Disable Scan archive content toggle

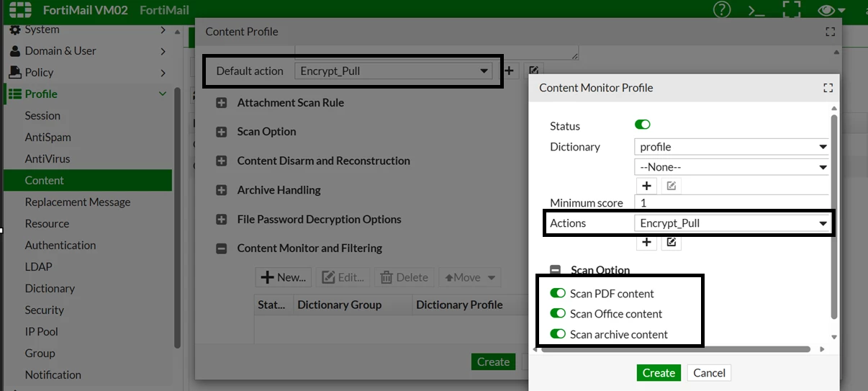point(558,334)
